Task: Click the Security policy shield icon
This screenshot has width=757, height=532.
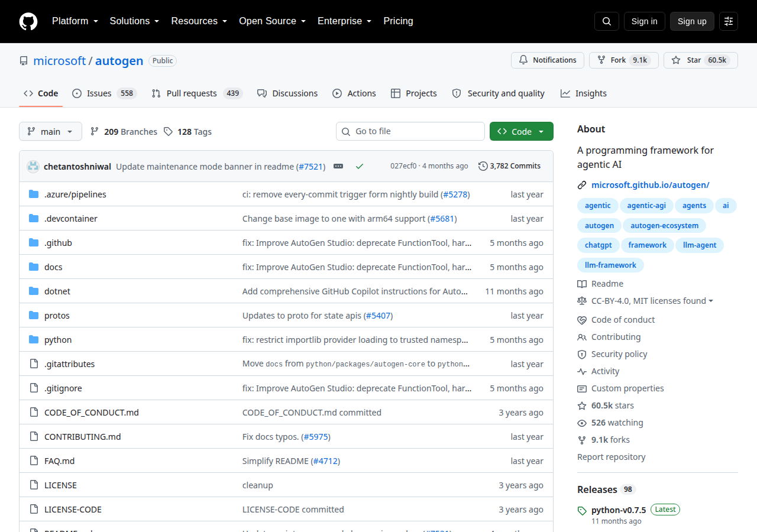Action: (x=582, y=354)
